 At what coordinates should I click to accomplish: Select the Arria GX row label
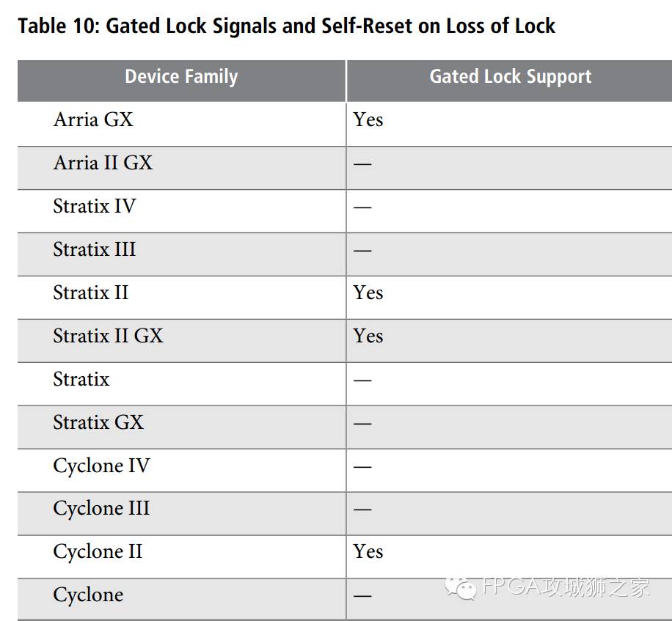[93, 120]
